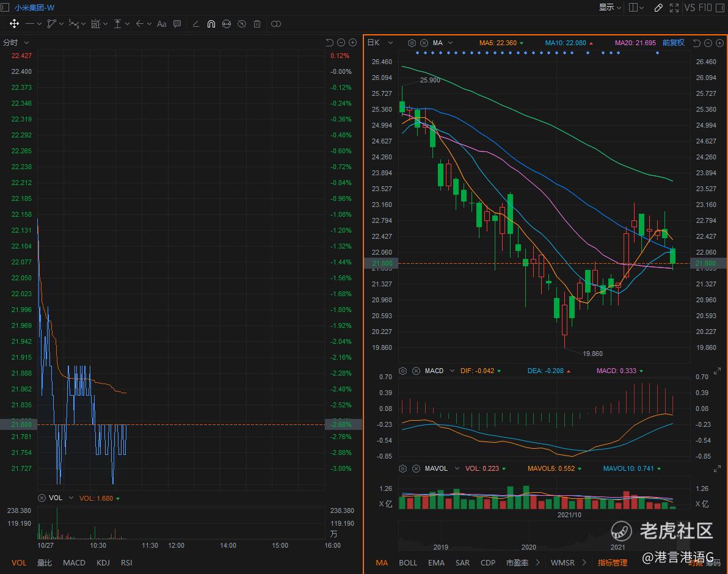
Task: Open MACD indicator settings gear
Action: [403, 371]
